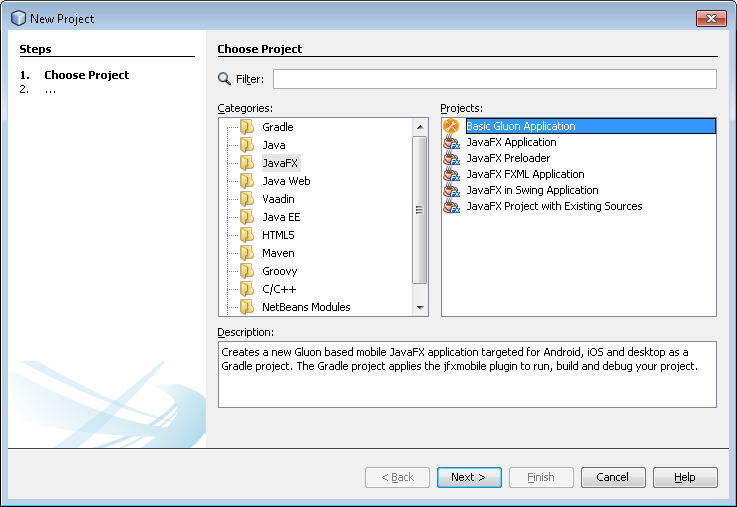This screenshot has height=507, width=737.
Task: Click the Java Web folder icon
Action: pyautogui.click(x=247, y=181)
